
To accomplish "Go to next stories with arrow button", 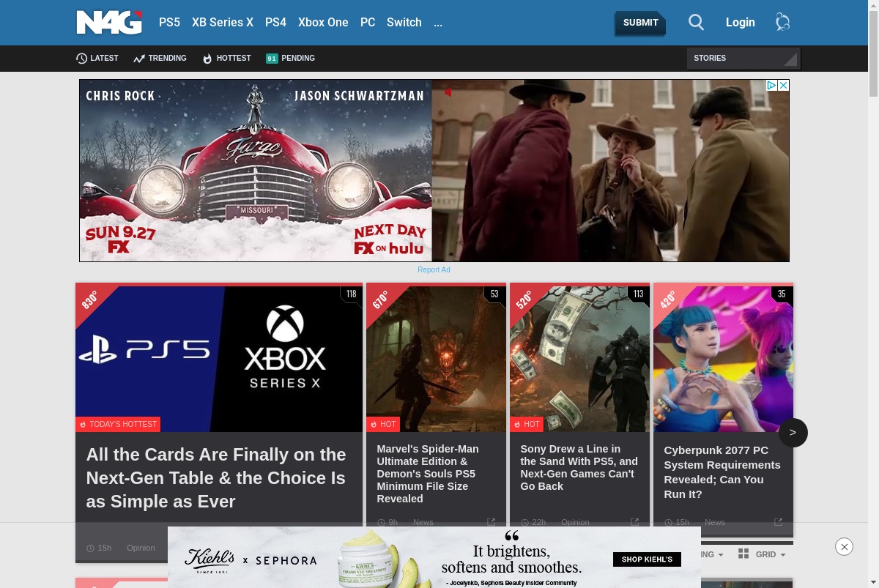I will (x=793, y=433).
